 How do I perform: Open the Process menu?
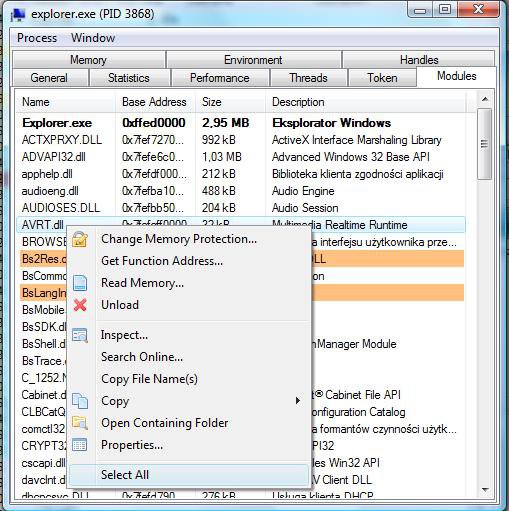(x=37, y=38)
